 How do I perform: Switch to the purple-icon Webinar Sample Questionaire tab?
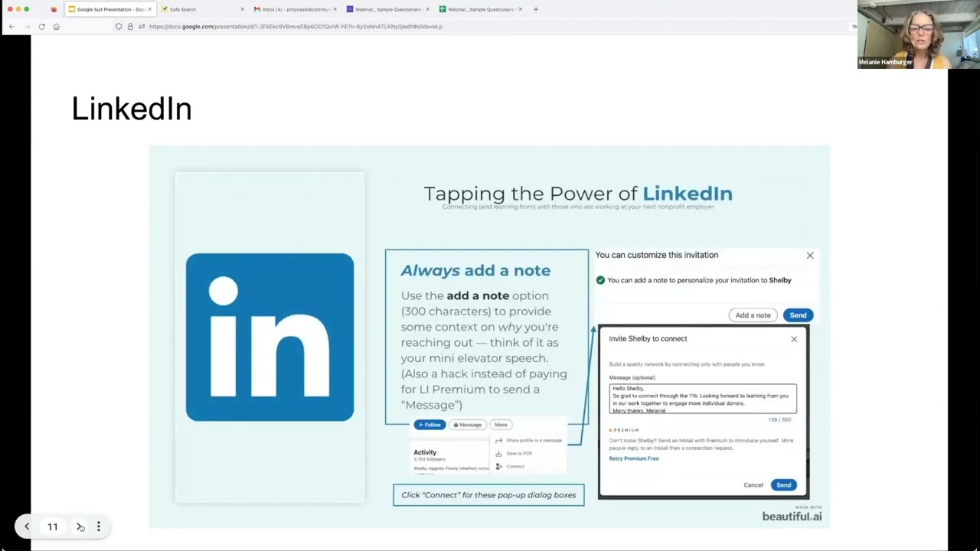pos(387,9)
